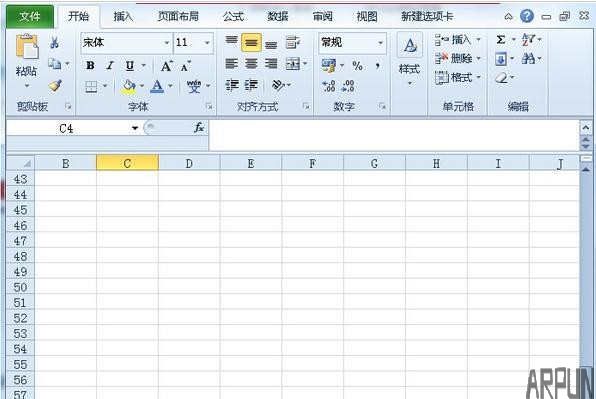Click the Copy icon
Screen dimensions: 596x399
tap(54, 64)
